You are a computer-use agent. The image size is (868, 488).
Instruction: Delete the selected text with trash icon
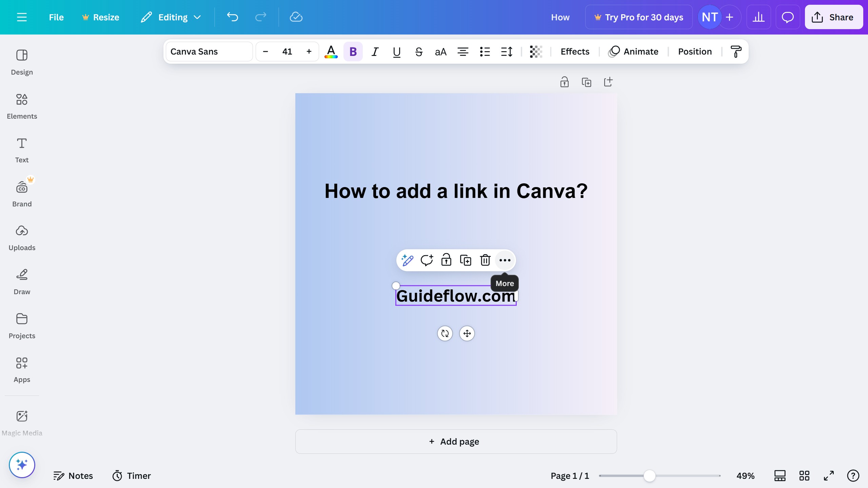[485, 260]
